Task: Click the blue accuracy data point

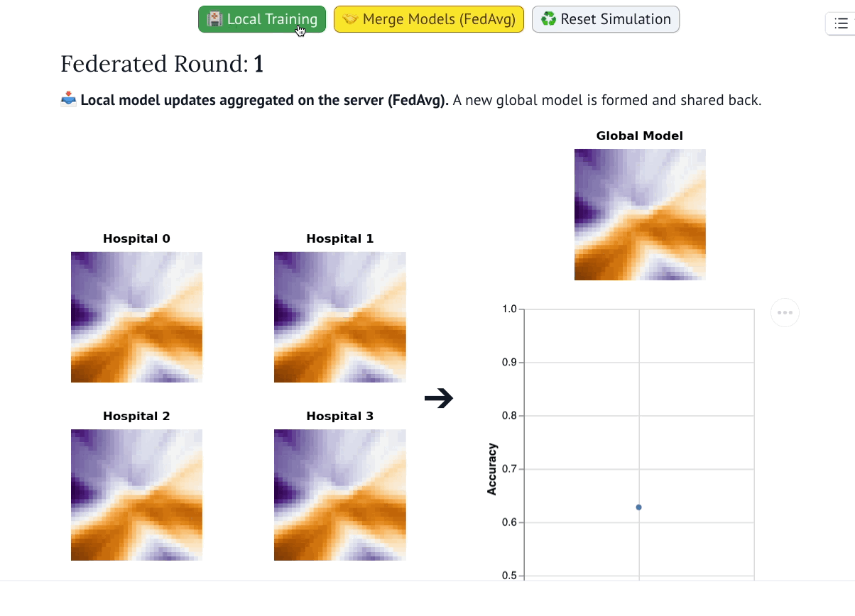Action: 639,507
